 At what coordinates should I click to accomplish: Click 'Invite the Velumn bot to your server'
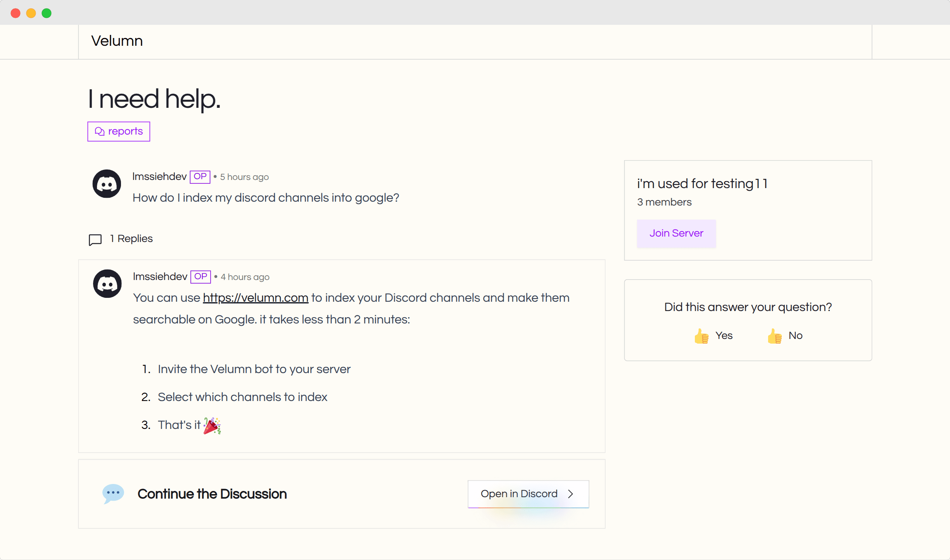pyautogui.click(x=254, y=369)
